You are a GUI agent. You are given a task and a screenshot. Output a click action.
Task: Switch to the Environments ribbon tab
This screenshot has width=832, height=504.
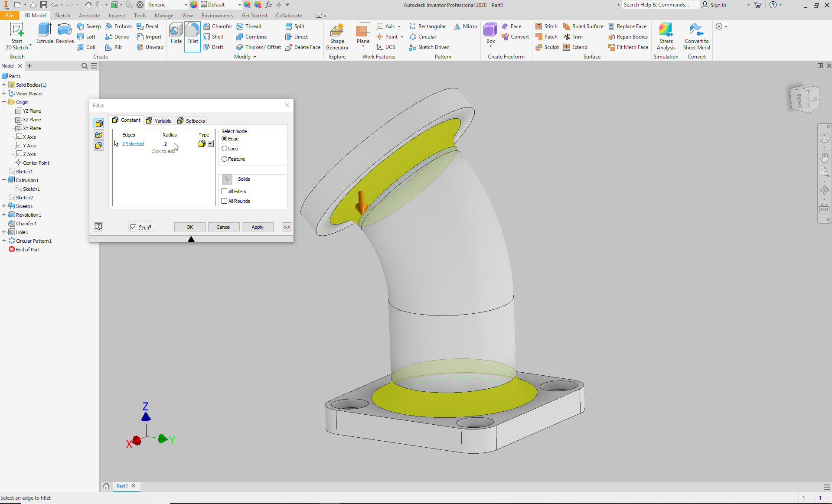[x=217, y=15]
